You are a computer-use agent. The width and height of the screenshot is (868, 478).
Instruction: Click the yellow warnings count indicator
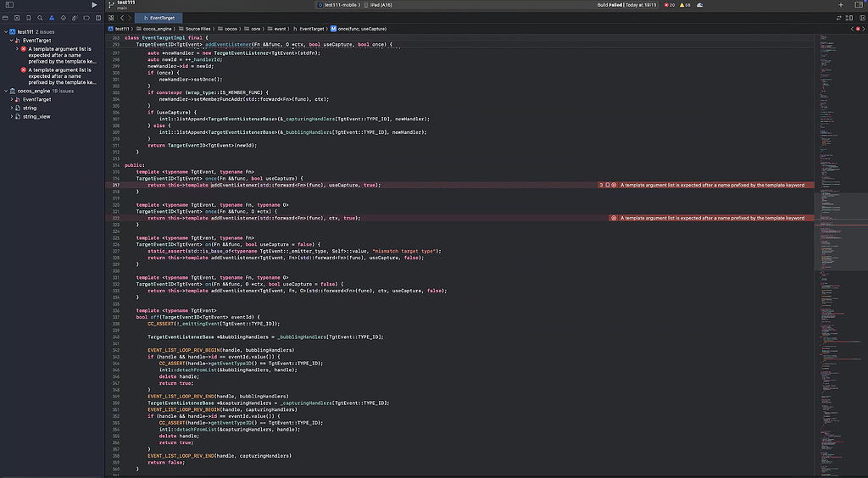tap(687, 5)
